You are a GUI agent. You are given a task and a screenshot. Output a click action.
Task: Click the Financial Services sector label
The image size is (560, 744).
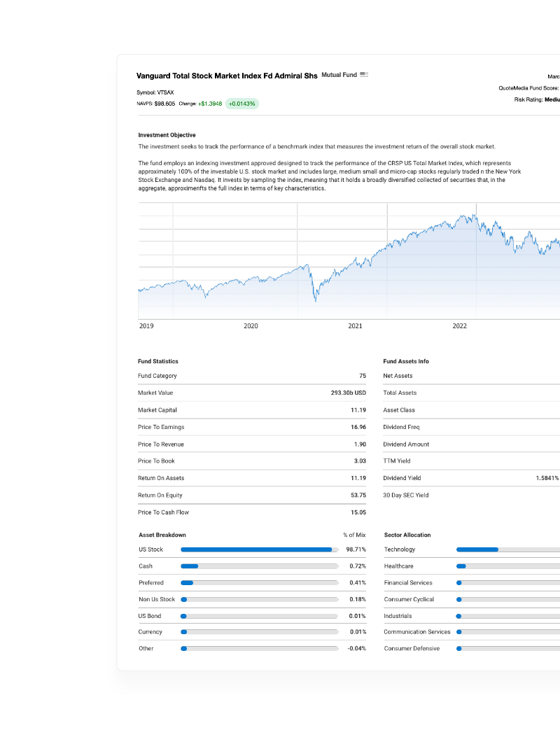coord(408,583)
